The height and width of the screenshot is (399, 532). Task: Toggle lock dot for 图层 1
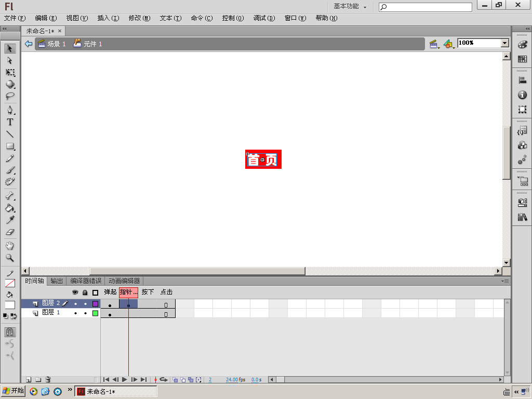[x=85, y=313]
